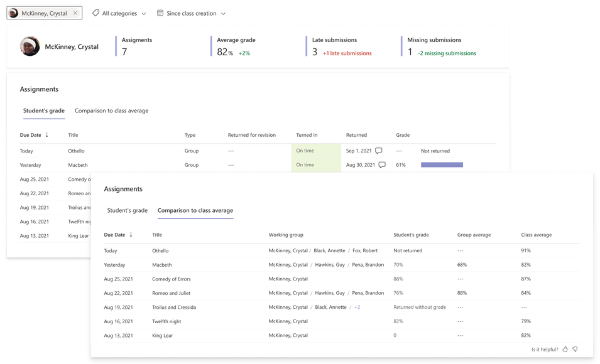Viewport: 600px width, 364px height.
Task: Open the All categories dropdown
Action: pos(119,13)
